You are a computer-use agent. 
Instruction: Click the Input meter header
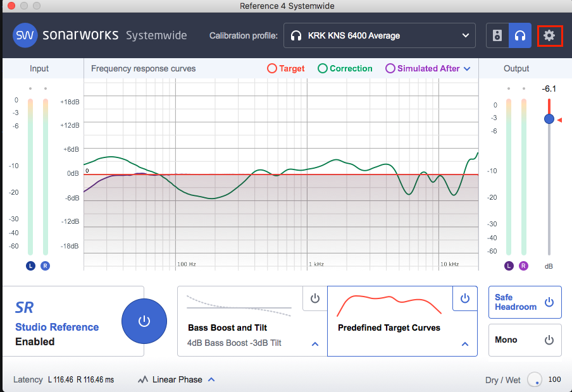point(39,68)
